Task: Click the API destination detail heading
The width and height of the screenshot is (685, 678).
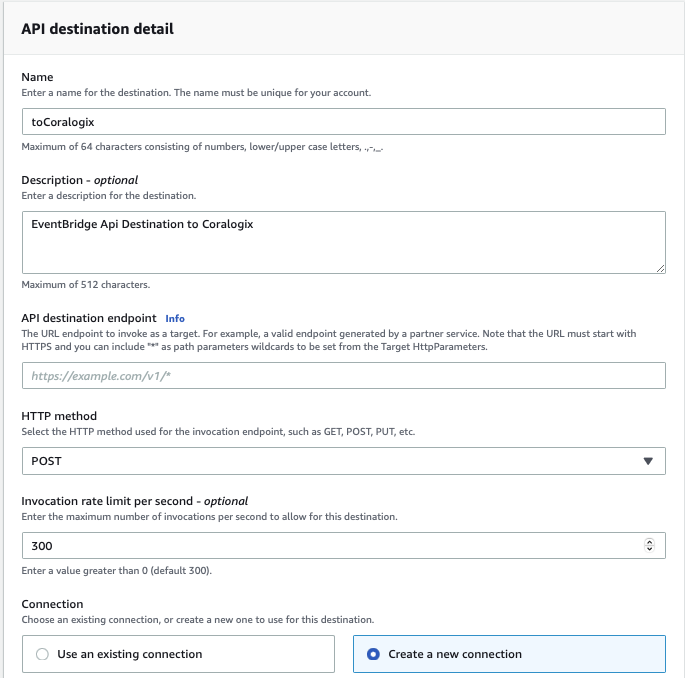Action: click(97, 29)
